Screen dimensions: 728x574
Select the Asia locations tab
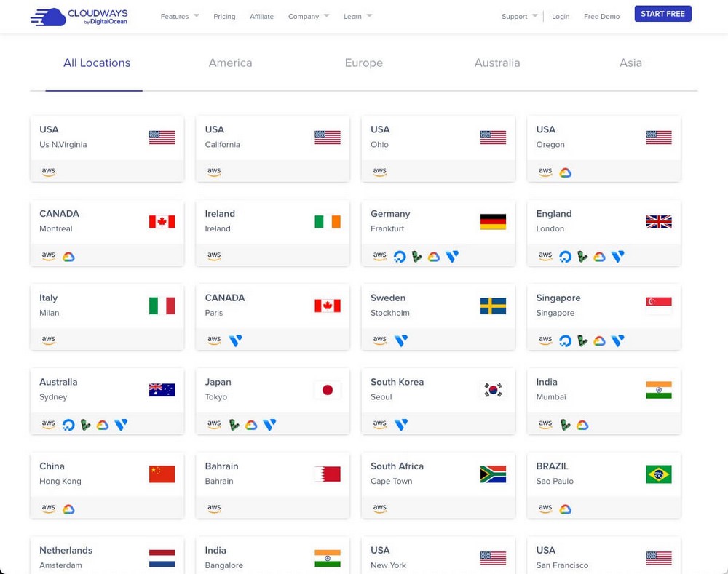630,63
